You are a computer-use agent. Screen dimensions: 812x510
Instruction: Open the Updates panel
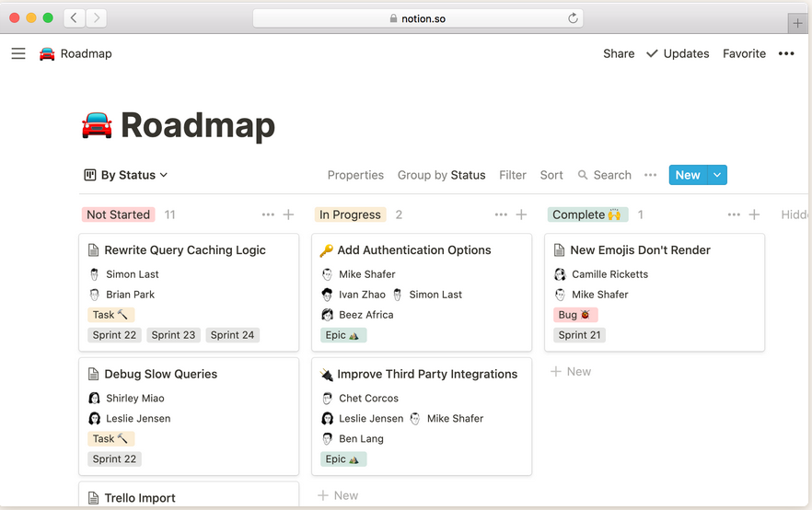coord(678,53)
